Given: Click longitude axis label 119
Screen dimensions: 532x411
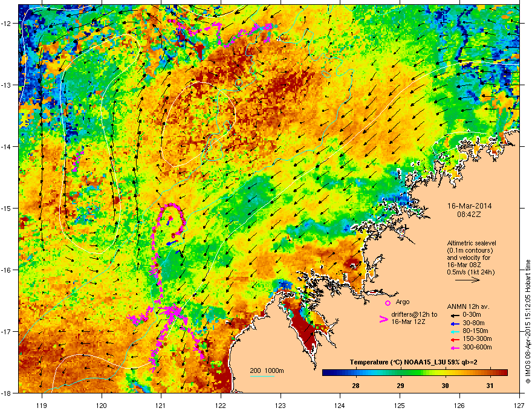Looking at the screenshot, I should coord(42,405).
